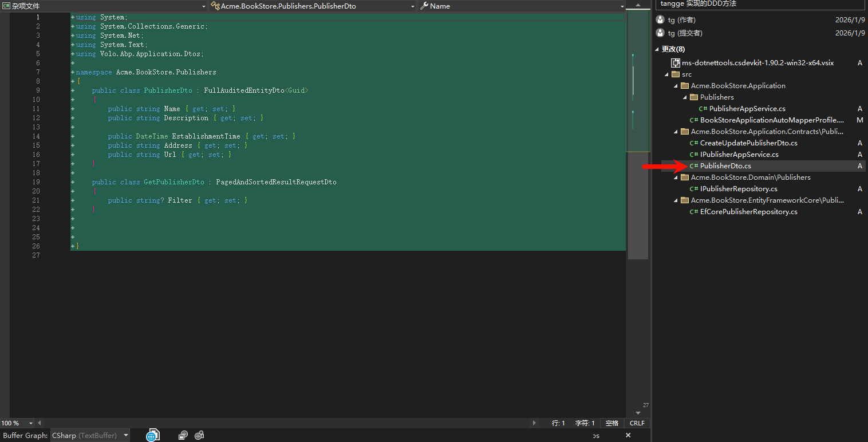
Task: Click the PagedAndSortedResultRequestDto text
Action: 276,182
